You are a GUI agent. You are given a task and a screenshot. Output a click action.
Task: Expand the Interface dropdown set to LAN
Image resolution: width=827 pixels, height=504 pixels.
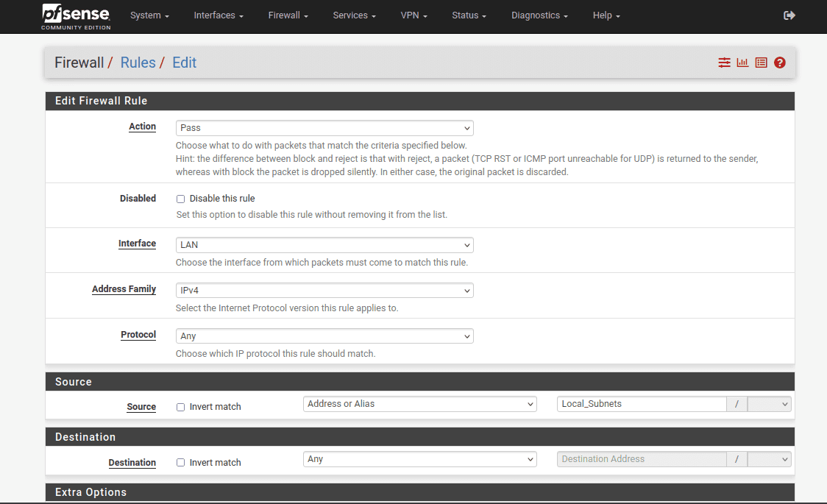click(324, 245)
